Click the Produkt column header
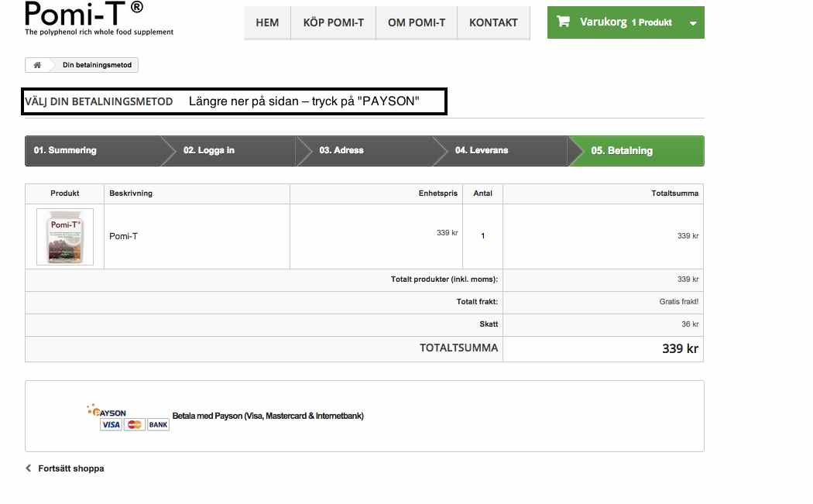This screenshot has height=504, width=813. [x=65, y=193]
